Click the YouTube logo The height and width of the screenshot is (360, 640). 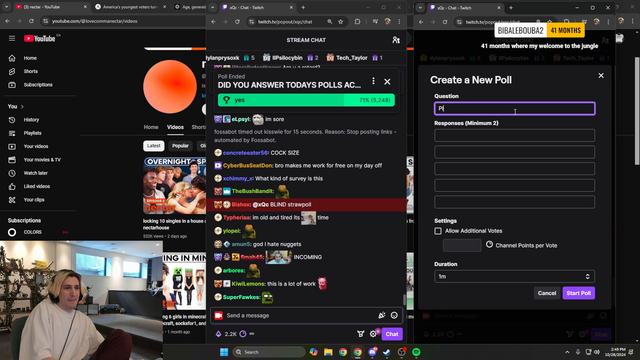tap(40, 38)
